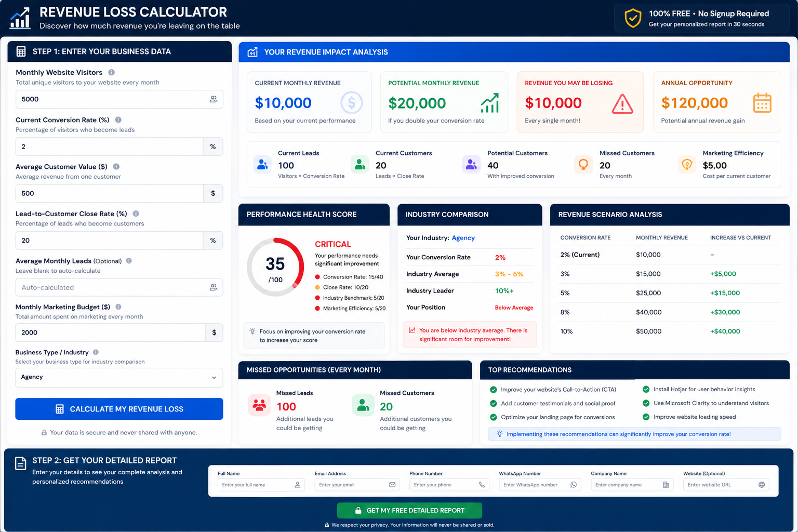This screenshot has width=798, height=532.
Task: Click the Full Name input field
Action: point(261,485)
